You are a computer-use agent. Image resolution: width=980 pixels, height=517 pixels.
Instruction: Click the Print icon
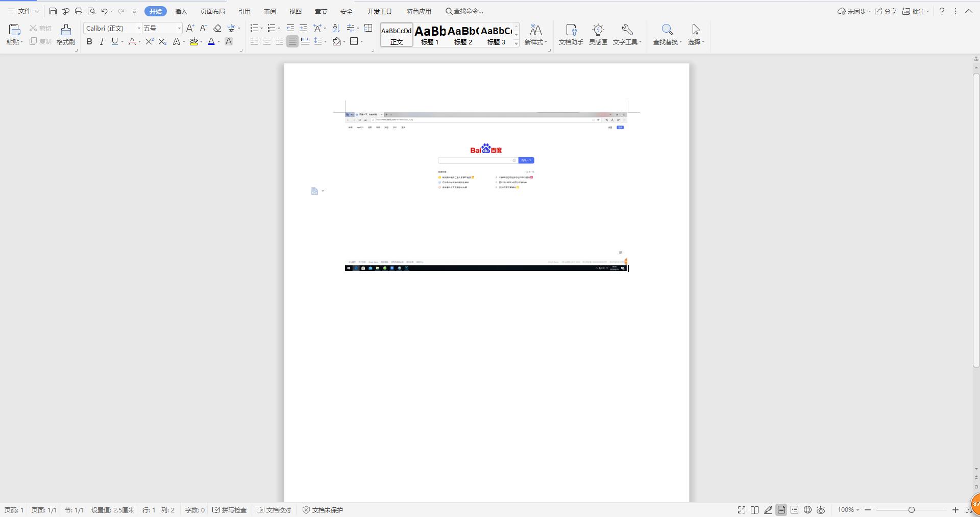pos(79,11)
